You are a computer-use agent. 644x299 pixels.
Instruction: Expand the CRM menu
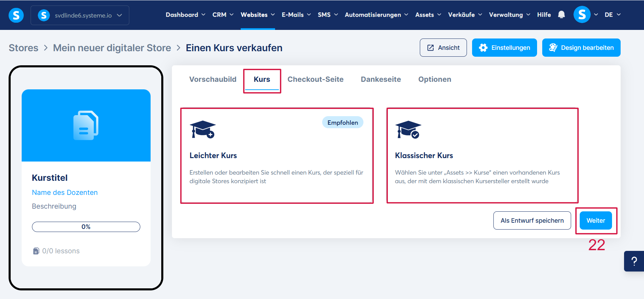[223, 15]
